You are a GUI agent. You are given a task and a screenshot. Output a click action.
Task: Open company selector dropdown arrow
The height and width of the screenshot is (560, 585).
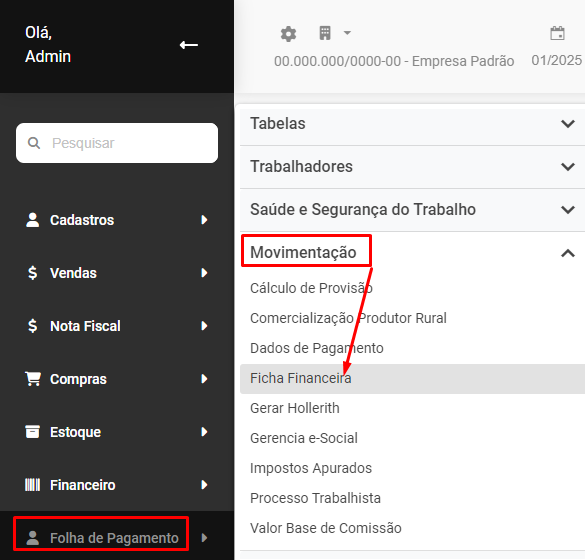pos(347,33)
